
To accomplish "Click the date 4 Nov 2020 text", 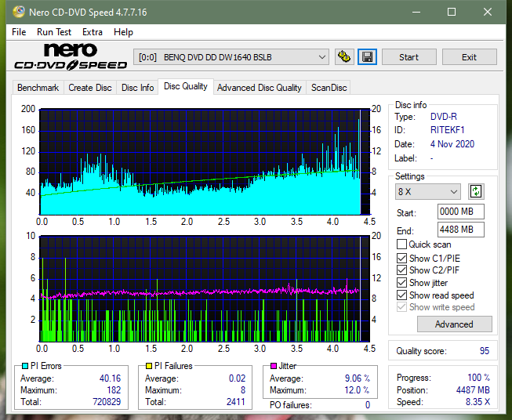I will (x=452, y=144).
